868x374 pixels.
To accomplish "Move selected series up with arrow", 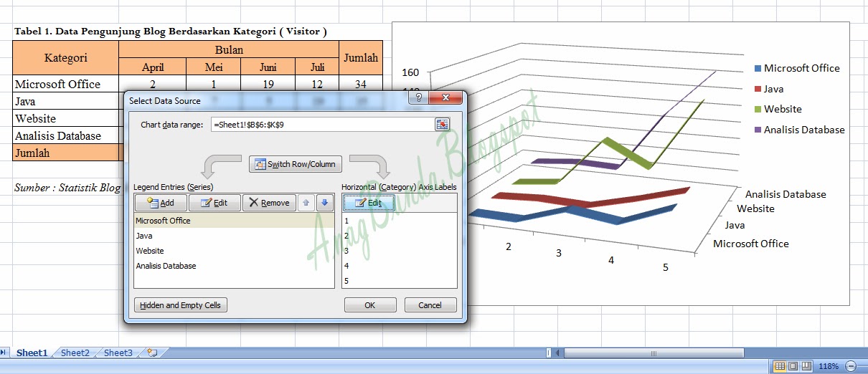I will click(x=306, y=203).
